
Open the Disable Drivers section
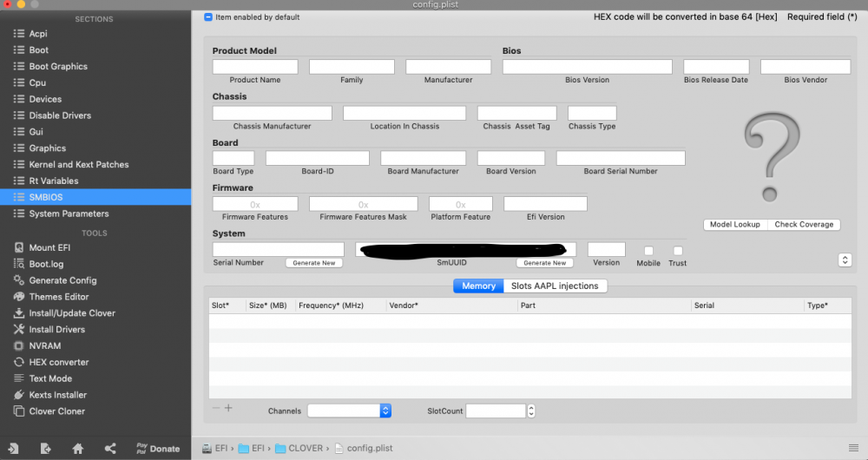pos(95,115)
